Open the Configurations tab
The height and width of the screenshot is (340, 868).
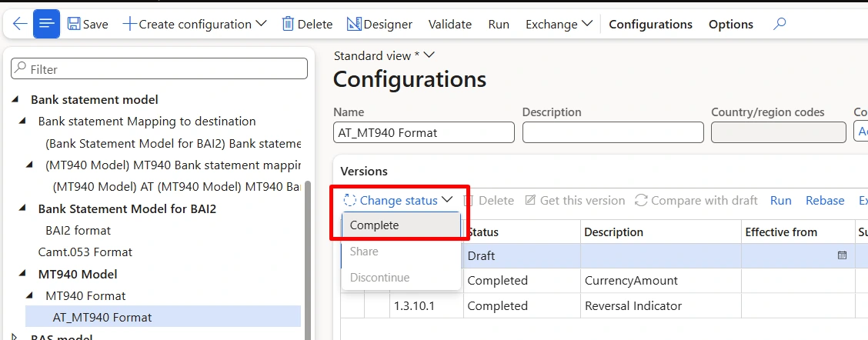tap(650, 25)
